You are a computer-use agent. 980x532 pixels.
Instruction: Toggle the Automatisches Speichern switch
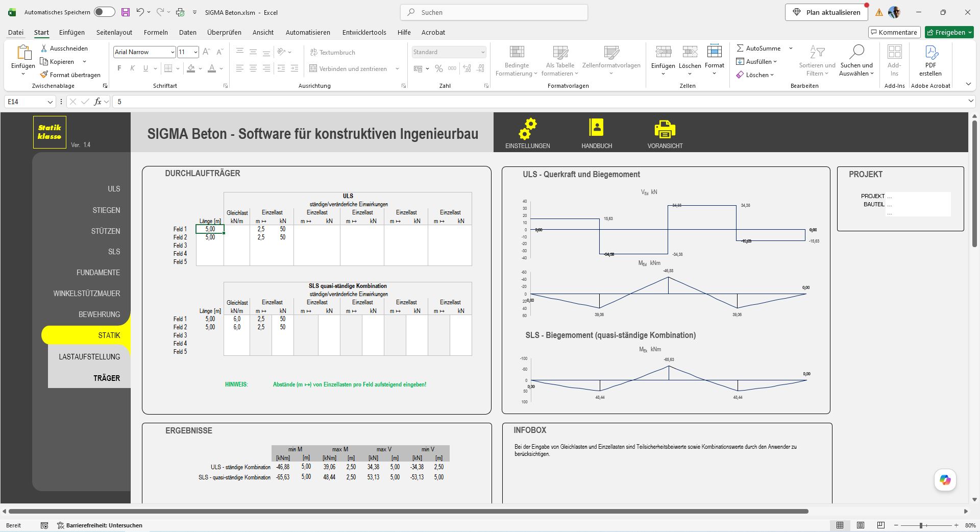point(105,12)
